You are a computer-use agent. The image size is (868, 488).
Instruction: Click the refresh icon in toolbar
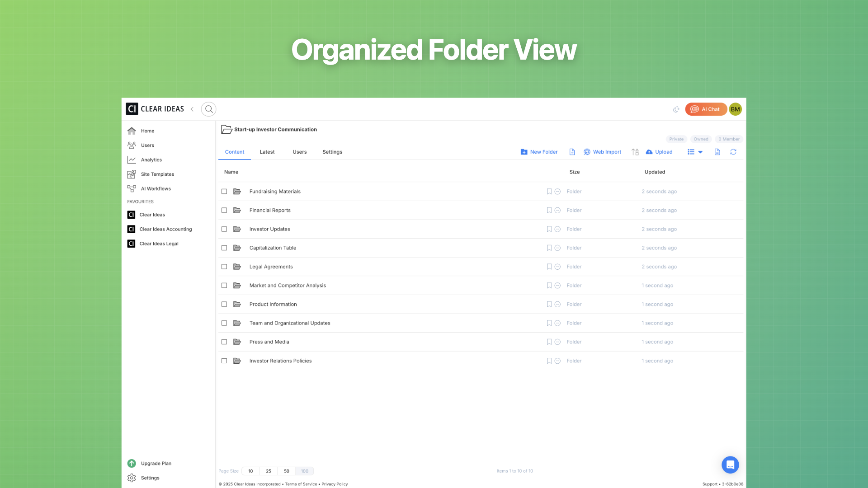[733, 152]
